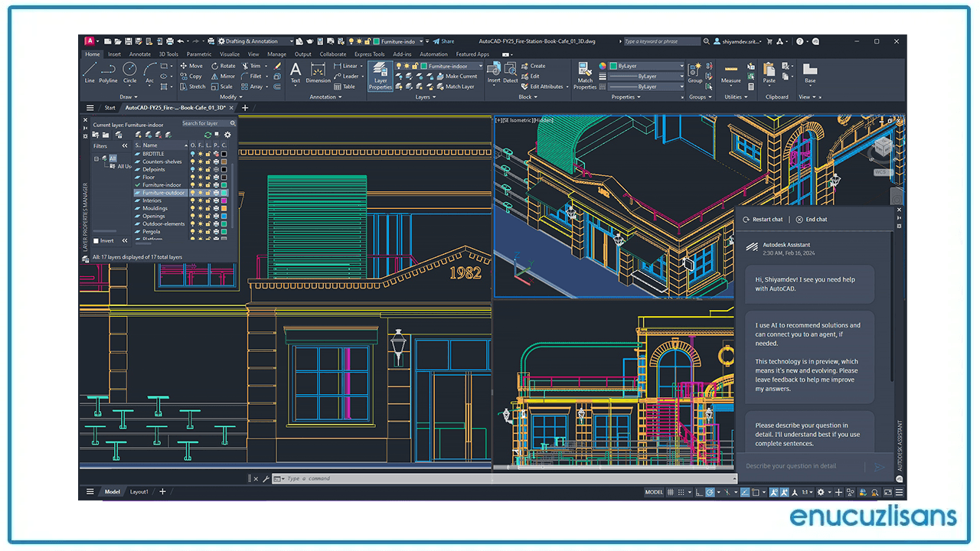The width and height of the screenshot is (980, 551).
Task: Lock the Counters-shelves layer
Action: point(208,161)
